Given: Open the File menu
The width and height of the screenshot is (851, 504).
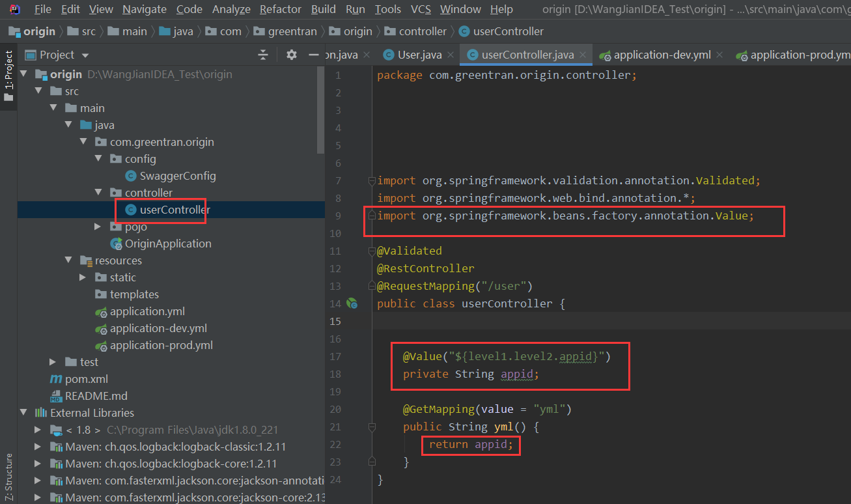Looking at the screenshot, I should point(42,9).
